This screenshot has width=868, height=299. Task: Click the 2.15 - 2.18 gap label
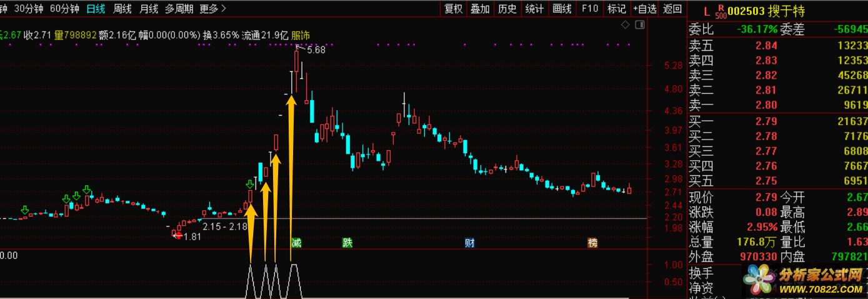225,226
